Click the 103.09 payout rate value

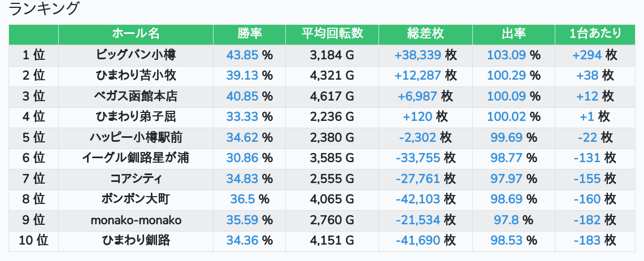point(506,55)
